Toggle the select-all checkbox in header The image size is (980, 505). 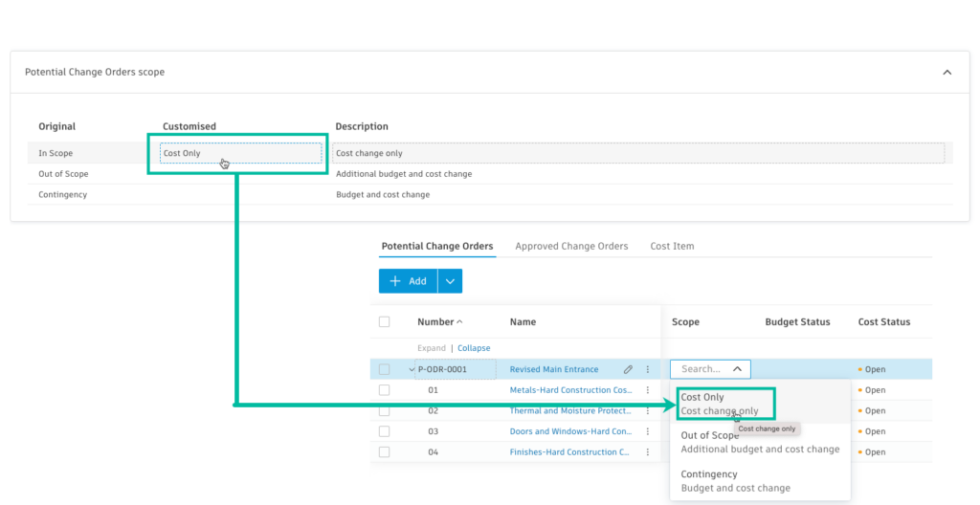coord(385,322)
